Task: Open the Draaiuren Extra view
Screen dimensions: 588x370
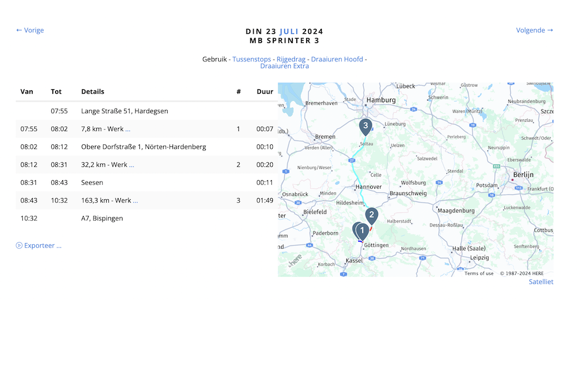Action: tap(285, 66)
